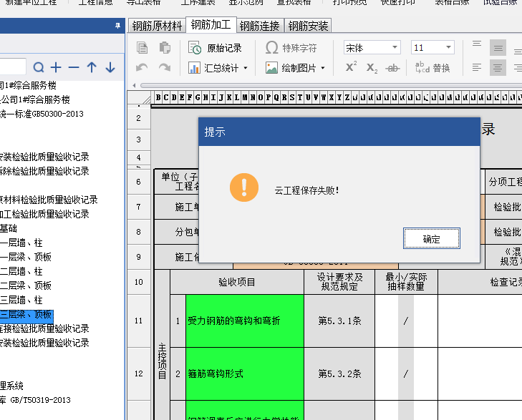Click the superscript X² icon

coord(351,67)
